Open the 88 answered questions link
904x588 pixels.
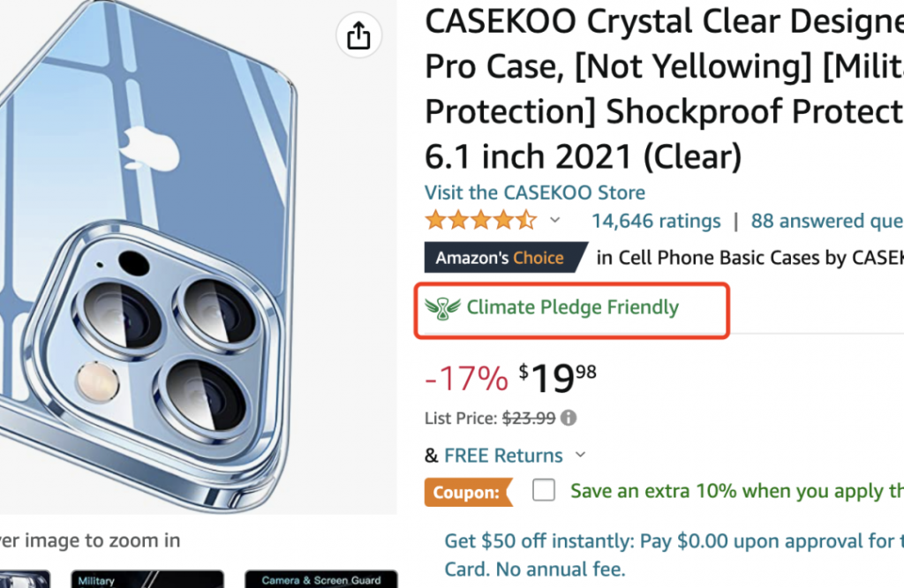click(827, 221)
